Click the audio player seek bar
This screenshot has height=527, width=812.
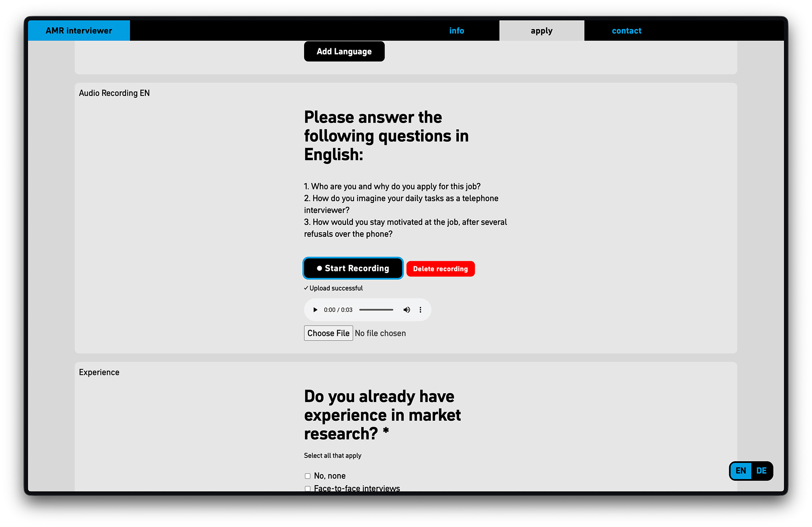[x=376, y=310]
